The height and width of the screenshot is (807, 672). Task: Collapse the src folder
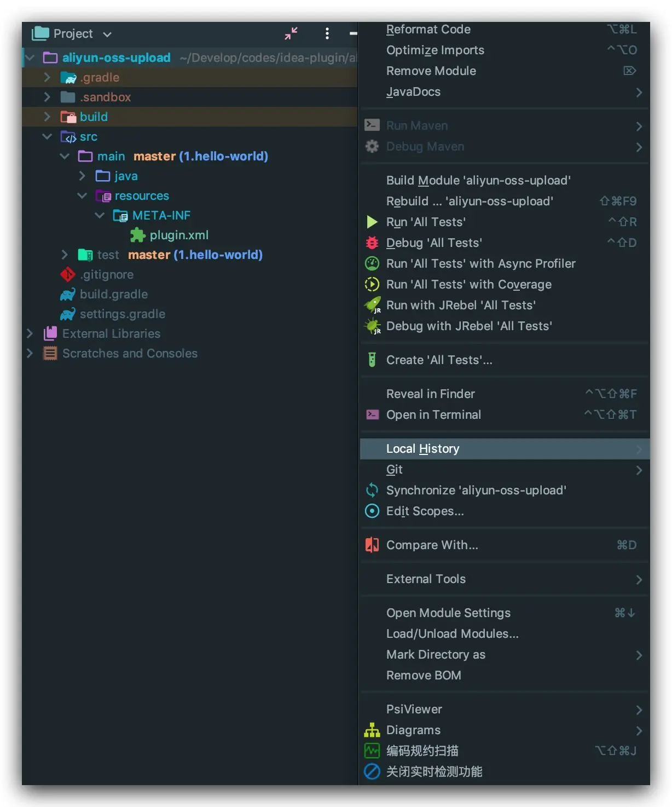tap(47, 136)
